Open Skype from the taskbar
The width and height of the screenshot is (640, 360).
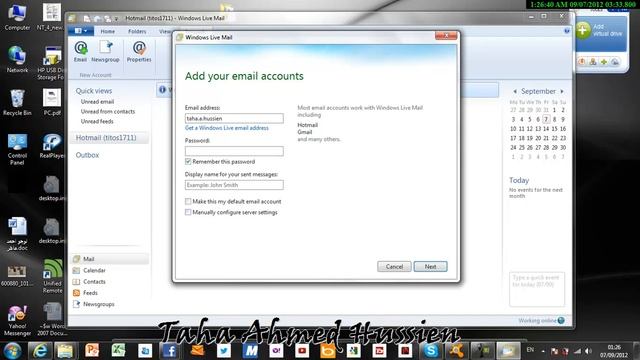click(431, 351)
